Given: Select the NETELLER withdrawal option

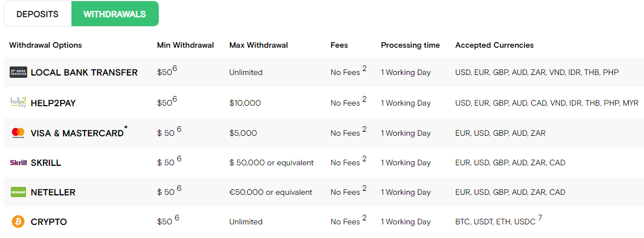Looking at the screenshot, I should pyautogui.click(x=53, y=193).
